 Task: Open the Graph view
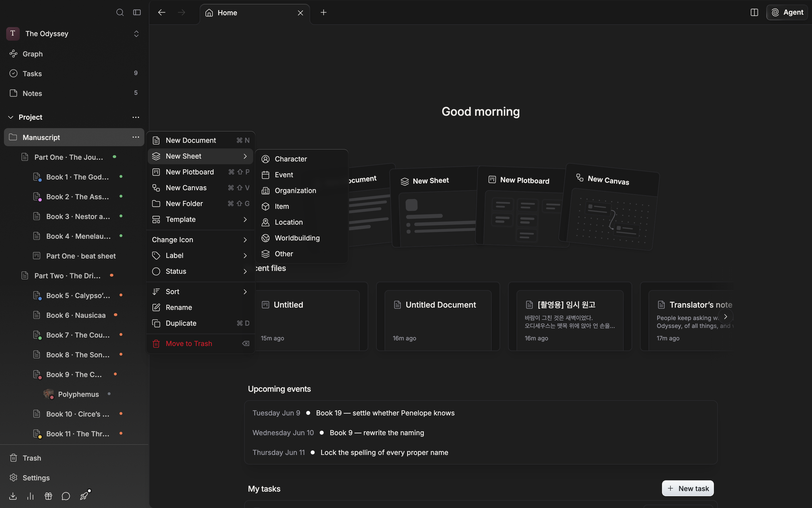[x=74, y=54]
